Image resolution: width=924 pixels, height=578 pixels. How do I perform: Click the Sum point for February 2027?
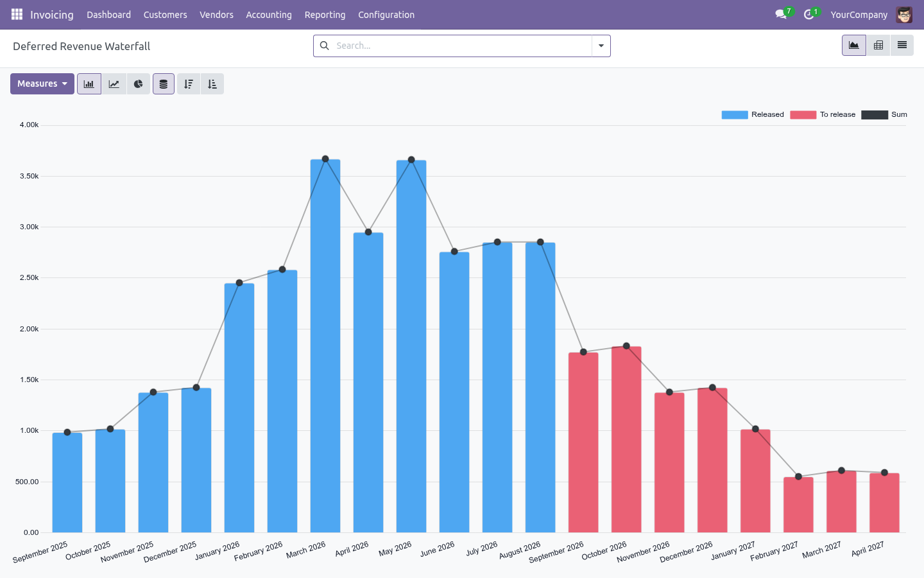(798, 477)
